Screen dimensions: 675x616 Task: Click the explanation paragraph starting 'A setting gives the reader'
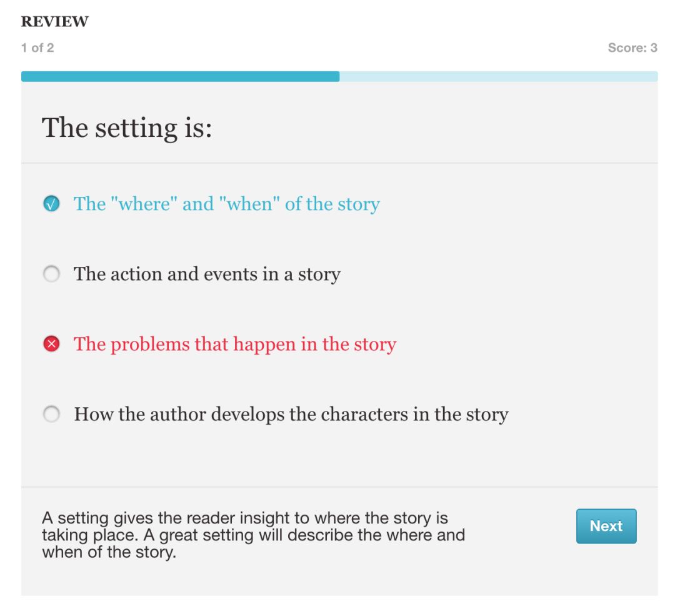[254, 535]
